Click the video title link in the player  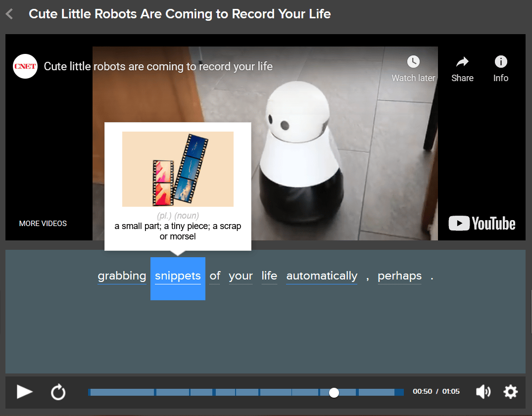pos(158,66)
